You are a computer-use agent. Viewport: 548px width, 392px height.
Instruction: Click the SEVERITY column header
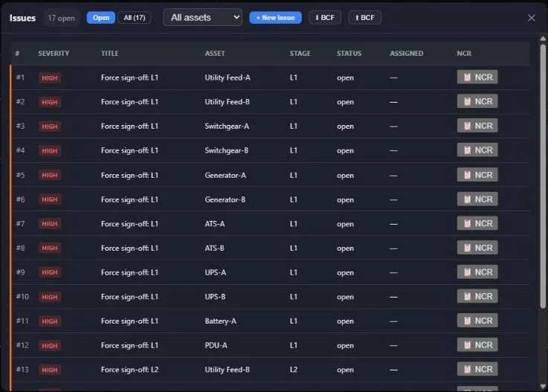tap(54, 53)
